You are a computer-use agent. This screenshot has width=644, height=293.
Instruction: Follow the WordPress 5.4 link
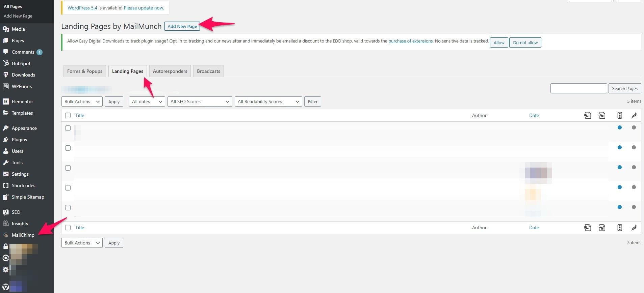[82, 8]
